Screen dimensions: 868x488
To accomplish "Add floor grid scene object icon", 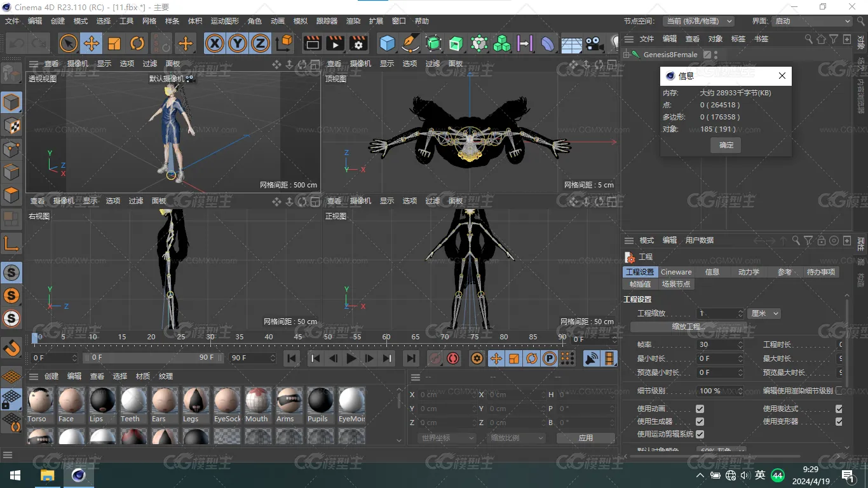I will [571, 44].
